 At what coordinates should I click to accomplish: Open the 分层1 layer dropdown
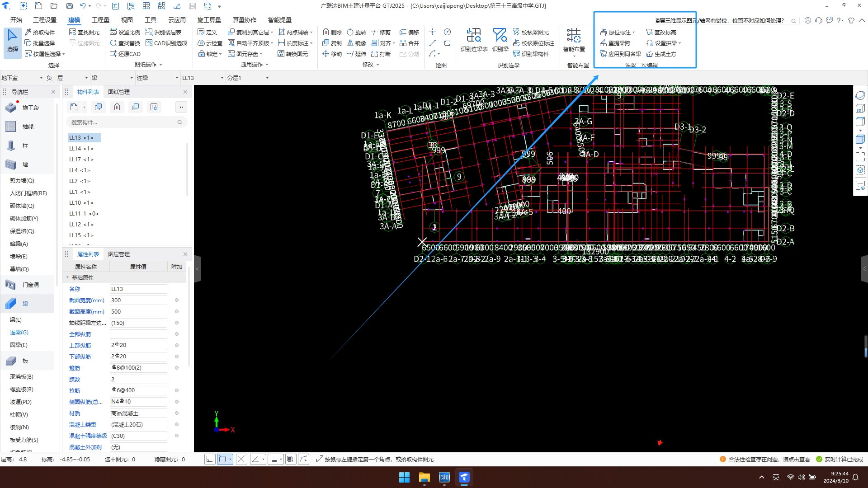[x=248, y=78]
